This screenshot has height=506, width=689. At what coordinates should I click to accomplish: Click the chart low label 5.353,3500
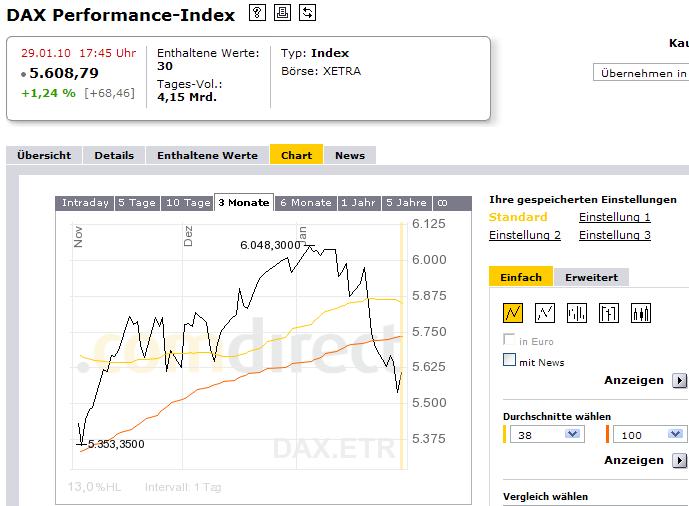[x=116, y=444]
